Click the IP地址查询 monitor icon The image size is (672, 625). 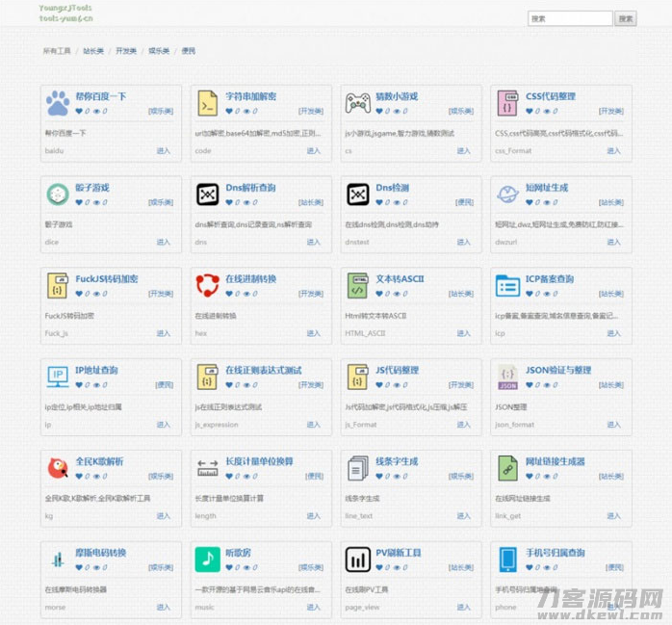click(x=57, y=376)
